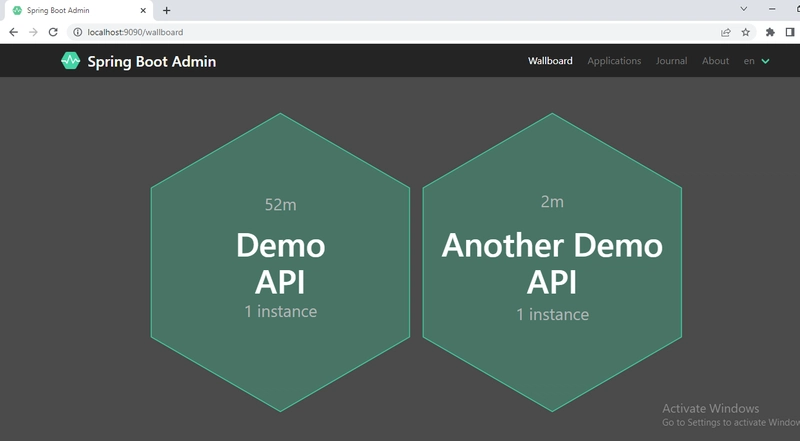Image resolution: width=800 pixels, height=441 pixels.
Task: Expand the en language dropdown
Action: coord(757,61)
